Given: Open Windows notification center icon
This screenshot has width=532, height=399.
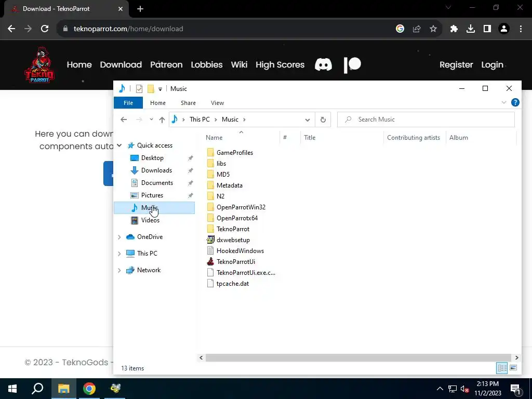Looking at the screenshot, I should pyautogui.click(x=515, y=389).
